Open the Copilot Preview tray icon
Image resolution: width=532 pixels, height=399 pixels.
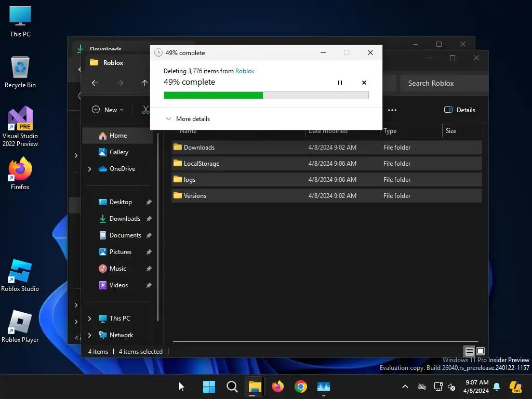(x=515, y=387)
